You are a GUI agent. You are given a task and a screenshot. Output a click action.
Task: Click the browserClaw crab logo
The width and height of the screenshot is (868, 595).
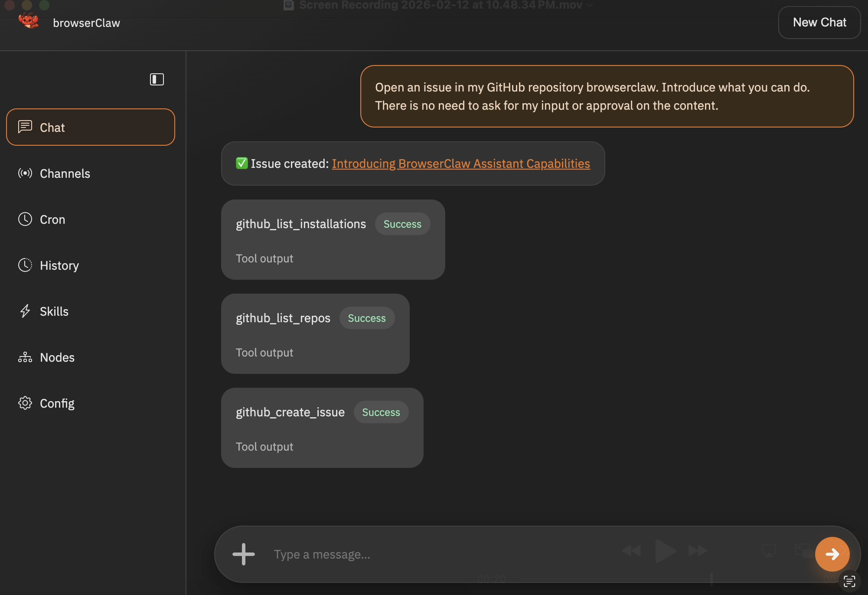click(x=28, y=21)
